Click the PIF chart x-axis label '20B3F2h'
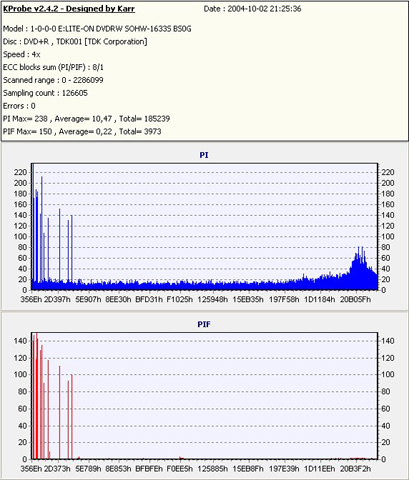409x480 pixels. [x=355, y=469]
